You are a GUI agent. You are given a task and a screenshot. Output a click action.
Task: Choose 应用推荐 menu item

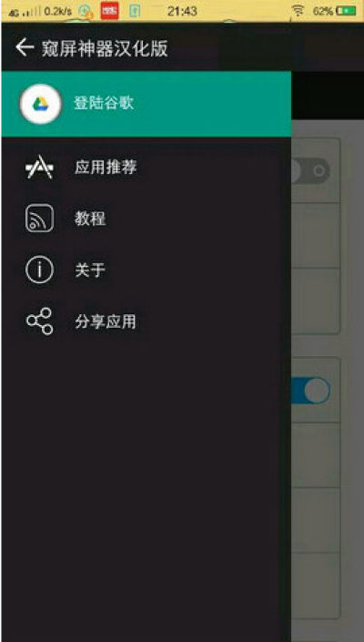pos(147,168)
